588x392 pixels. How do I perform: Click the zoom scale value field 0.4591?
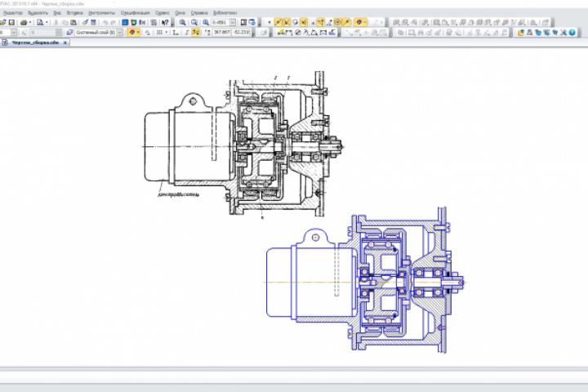click(220, 23)
